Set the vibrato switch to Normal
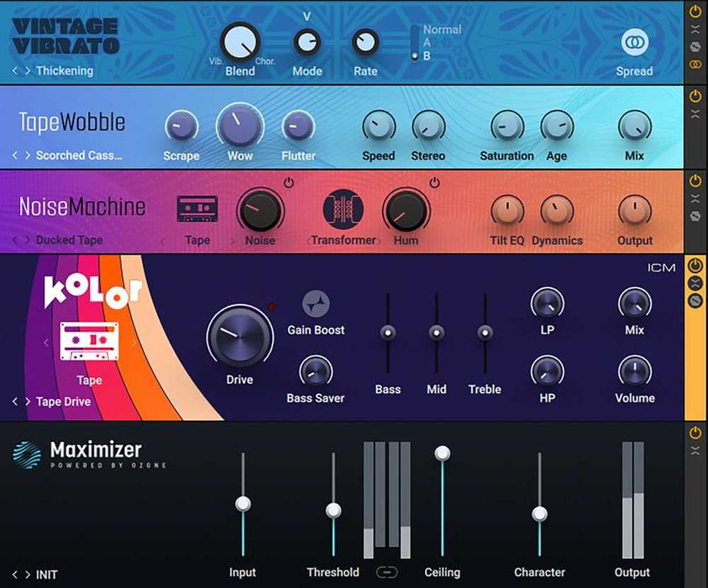708x588 pixels. pos(442,29)
